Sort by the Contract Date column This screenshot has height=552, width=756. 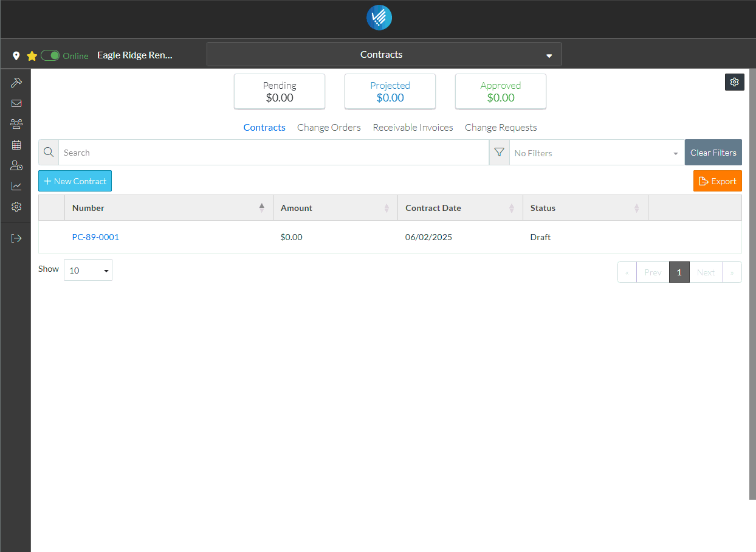click(460, 208)
